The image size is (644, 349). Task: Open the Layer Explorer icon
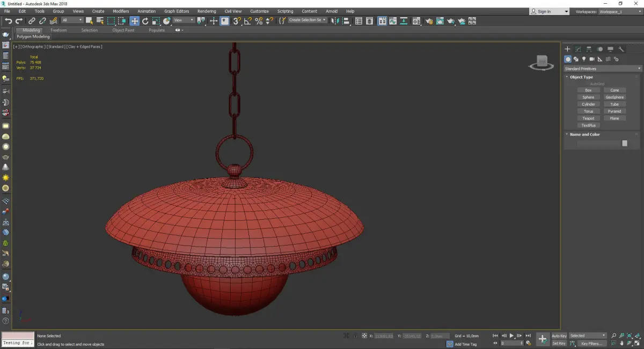coord(369,21)
